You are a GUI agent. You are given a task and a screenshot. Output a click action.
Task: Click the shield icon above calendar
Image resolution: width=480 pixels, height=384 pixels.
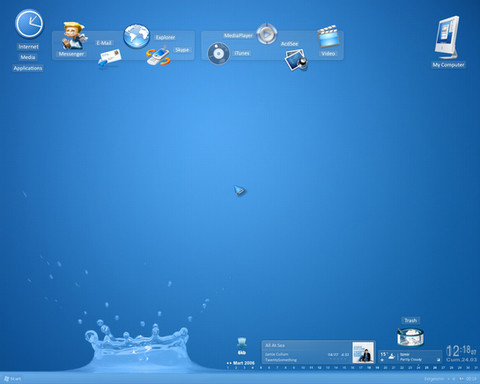(x=242, y=342)
